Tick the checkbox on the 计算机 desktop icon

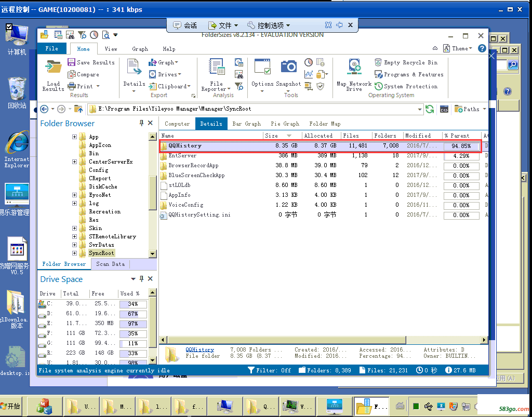pyautogui.click(x=9, y=27)
